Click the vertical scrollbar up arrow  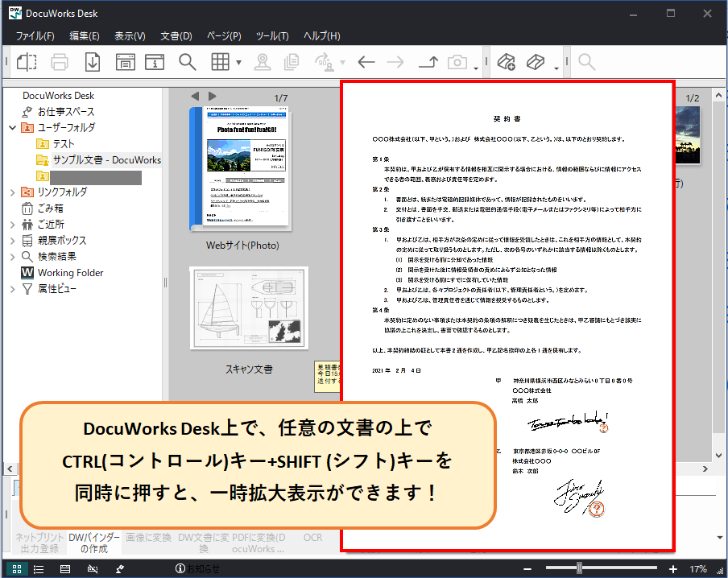coord(718,95)
